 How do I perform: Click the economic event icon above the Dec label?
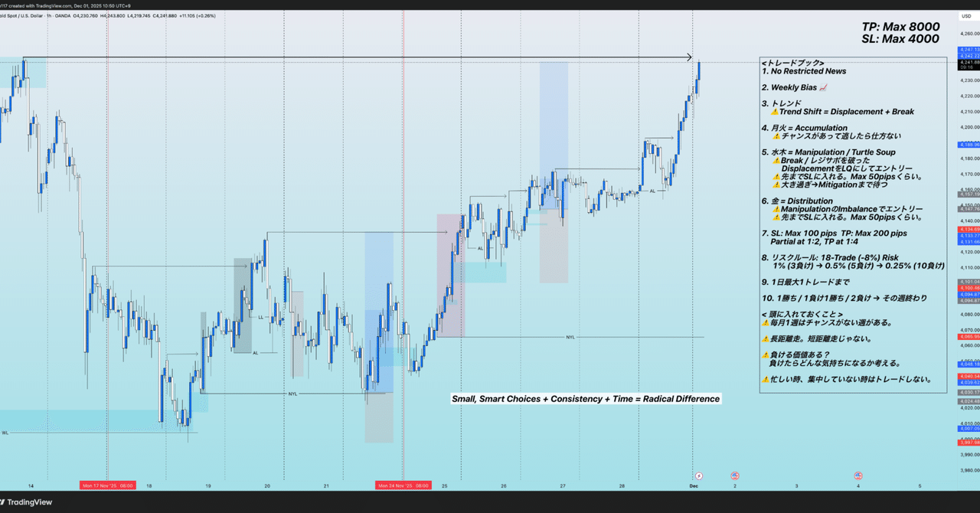(x=699, y=475)
